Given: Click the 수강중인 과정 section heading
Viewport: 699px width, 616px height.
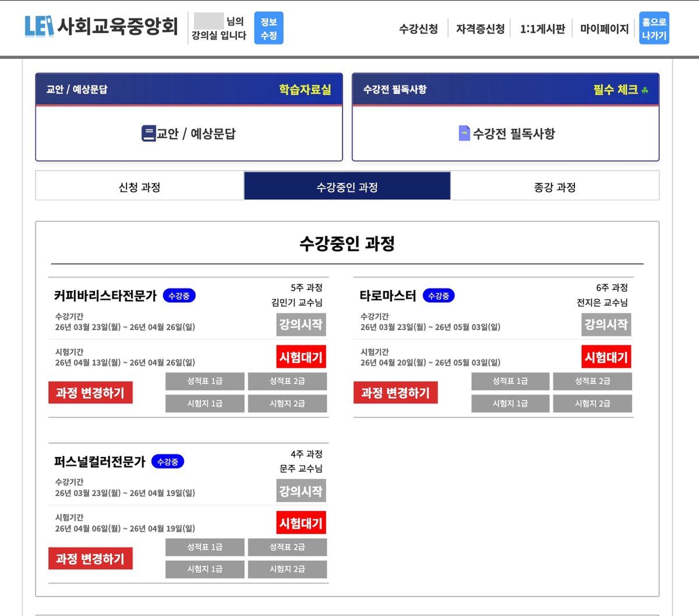Looking at the screenshot, I should point(347,243).
